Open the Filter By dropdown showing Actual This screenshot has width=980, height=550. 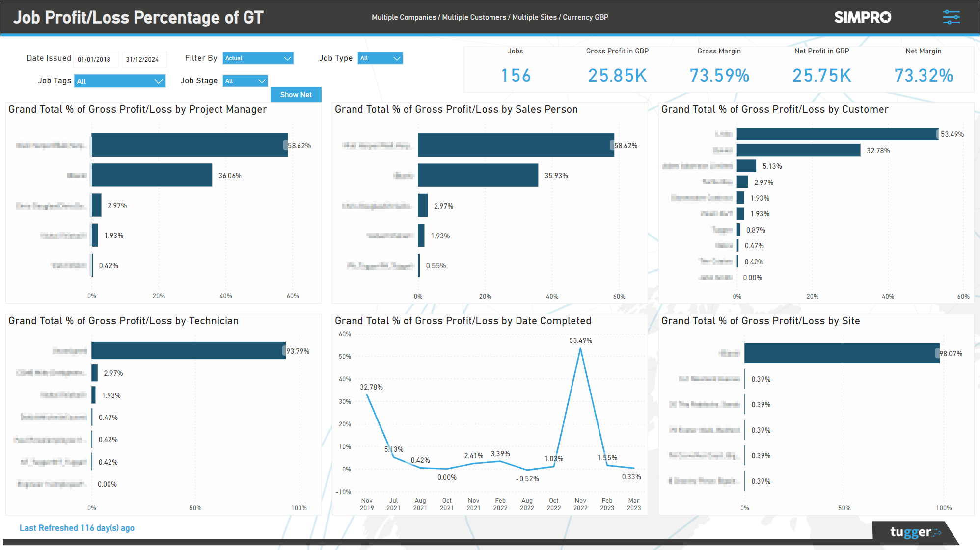[x=257, y=58]
